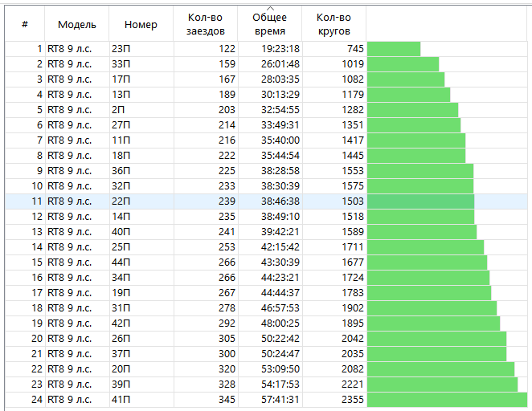Click the Кол-во кругов column header
Image resolution: width=532 pixels, height=411 pixels.
coord(334,24)
